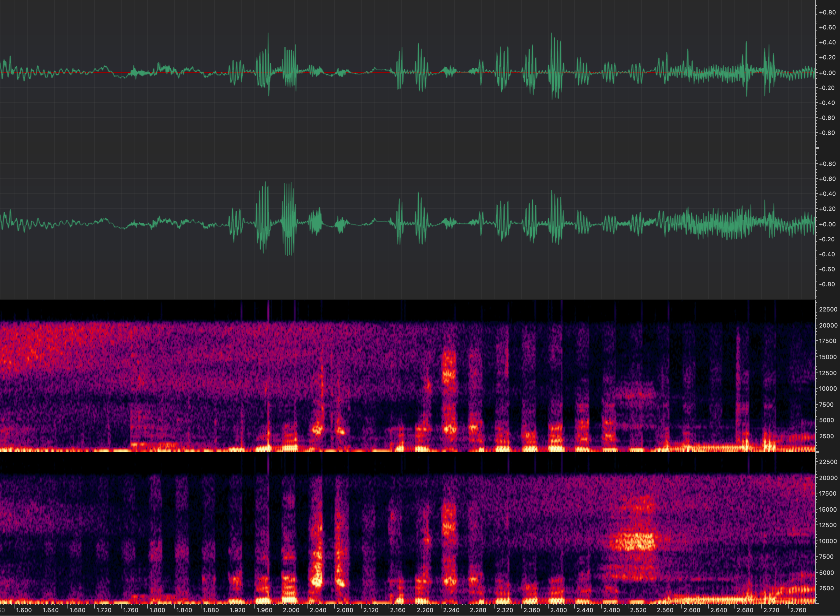
Task: Click the 1.600 label on the time ruler
Action: [x=24, y=610]
